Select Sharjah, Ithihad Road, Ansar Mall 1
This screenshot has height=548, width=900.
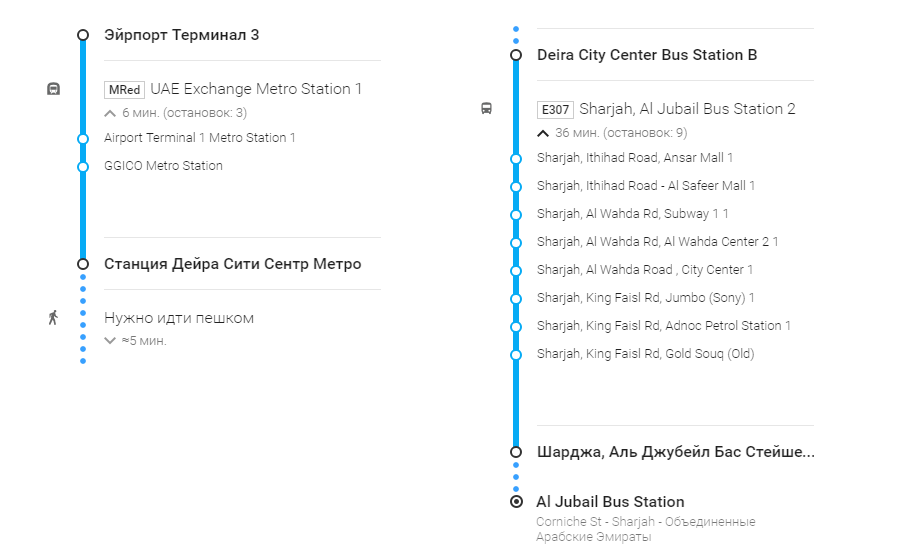pos(634,158)
